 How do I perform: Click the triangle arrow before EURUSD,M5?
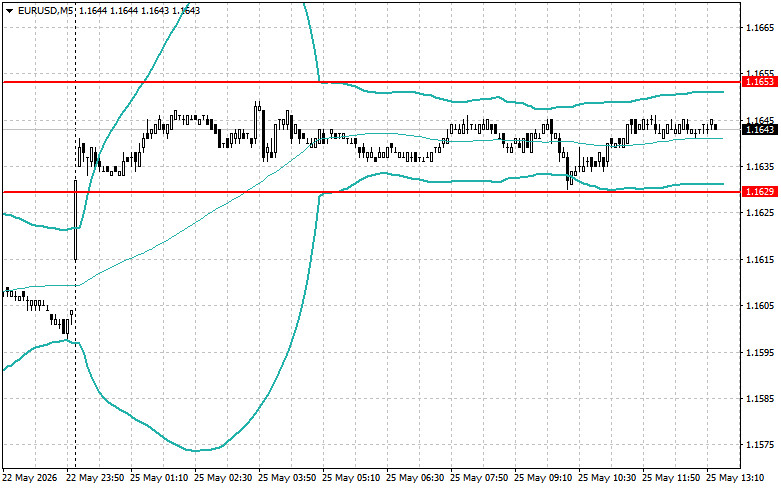click(9, 11)
